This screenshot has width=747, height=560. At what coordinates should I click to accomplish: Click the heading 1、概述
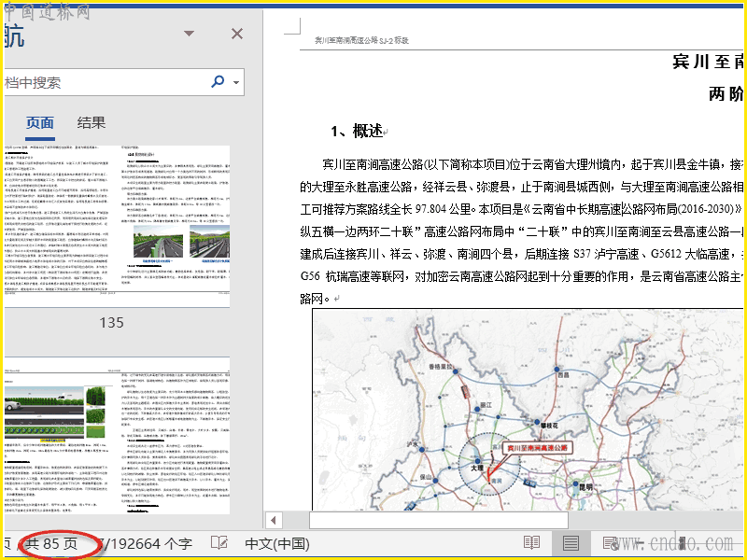click(356, 132)
